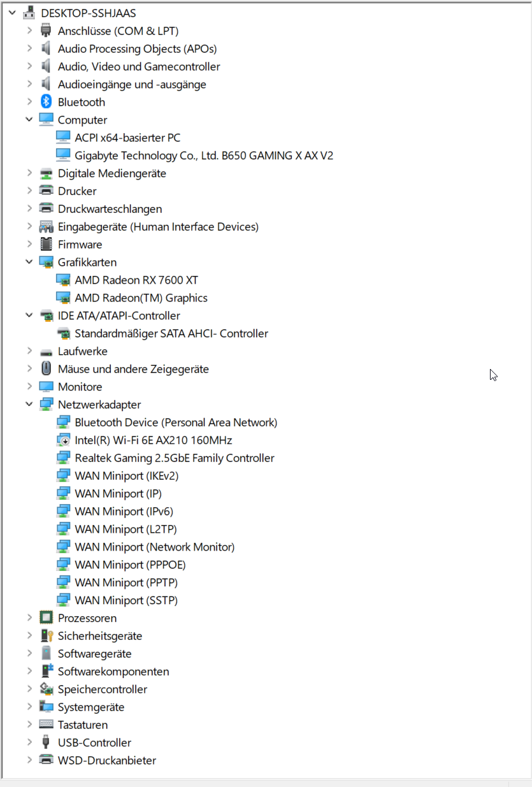Viewport: 532px width, 787px height.
Task: Click the Prozessoren CPU icon
Action: point(46,617)
